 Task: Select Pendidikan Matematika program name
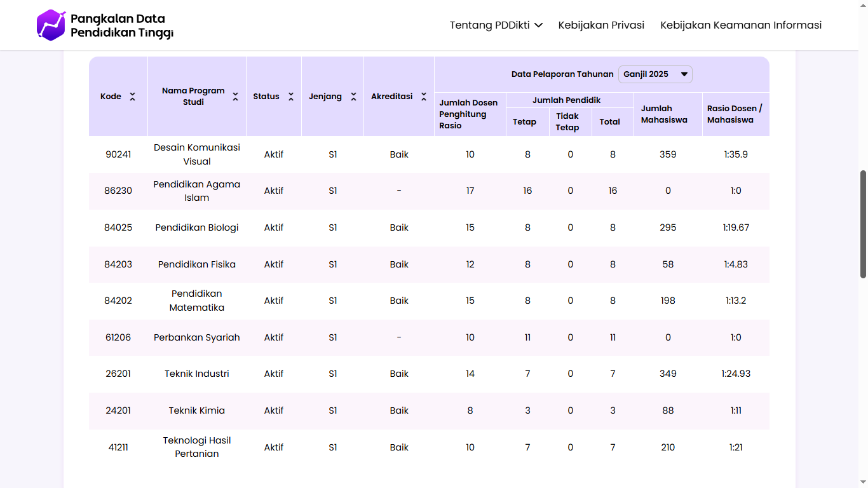(197, 301)
